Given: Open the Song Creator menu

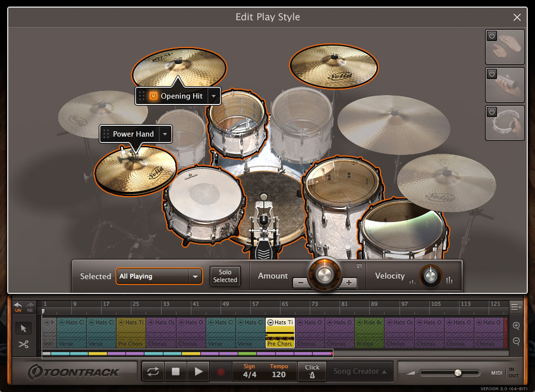Looking at the screenshot, I should click(361, 372).
